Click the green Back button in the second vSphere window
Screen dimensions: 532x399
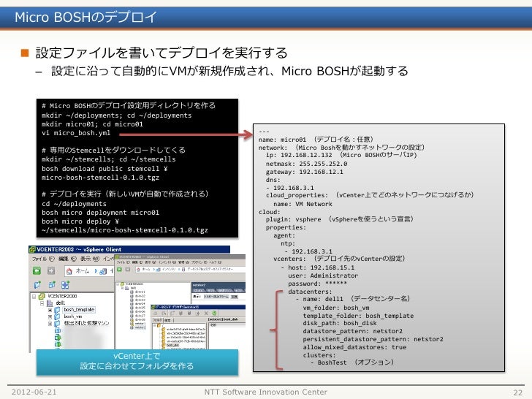[x=119, y=270]
